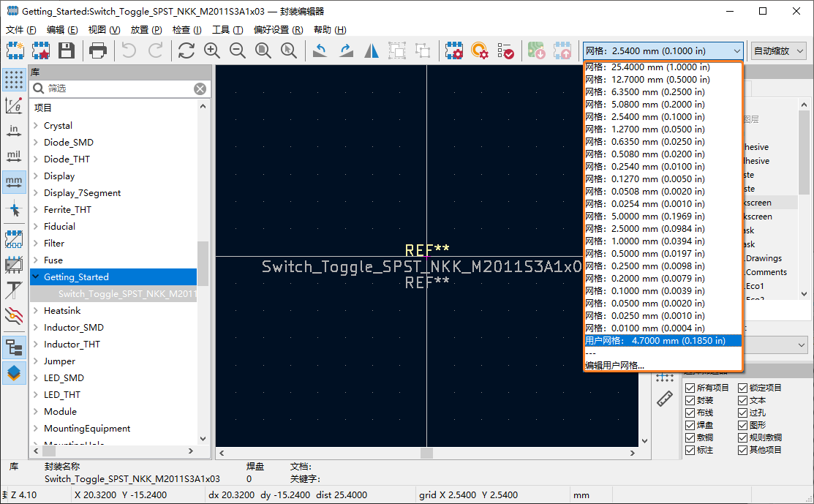
Task: Refresh the view with the redraw icon
Action: 186,51
